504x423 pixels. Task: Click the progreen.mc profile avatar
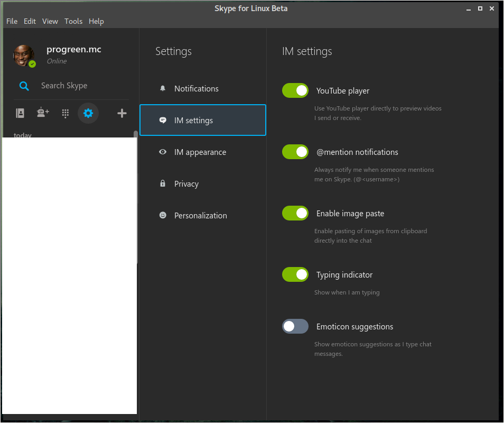[x=24, y=56]
